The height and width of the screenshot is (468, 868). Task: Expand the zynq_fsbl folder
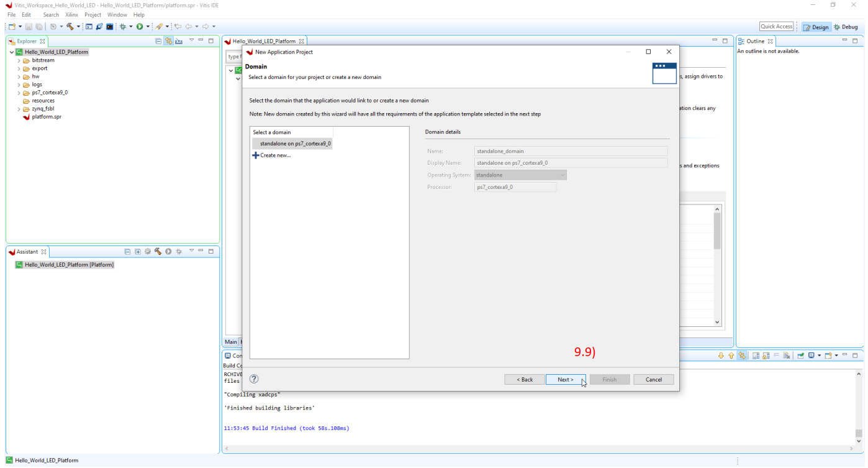coord(19,109)
